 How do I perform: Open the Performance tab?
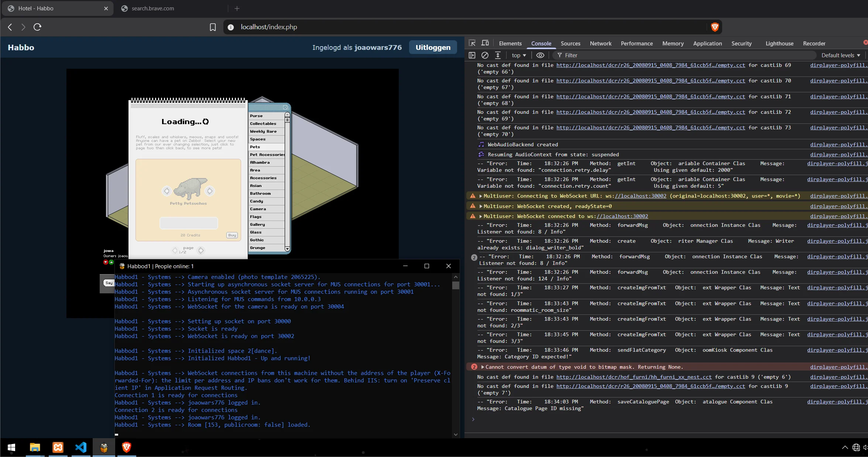click(x=637, y=43)
